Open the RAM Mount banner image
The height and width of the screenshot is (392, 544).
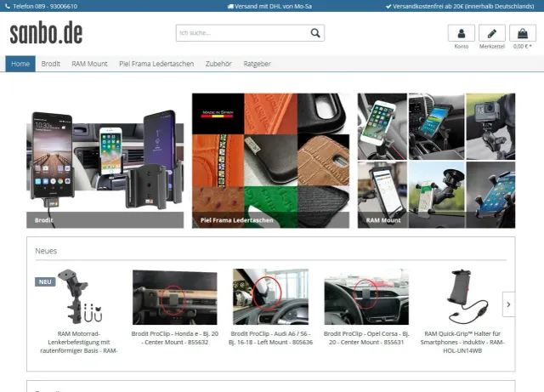[436, 161]
